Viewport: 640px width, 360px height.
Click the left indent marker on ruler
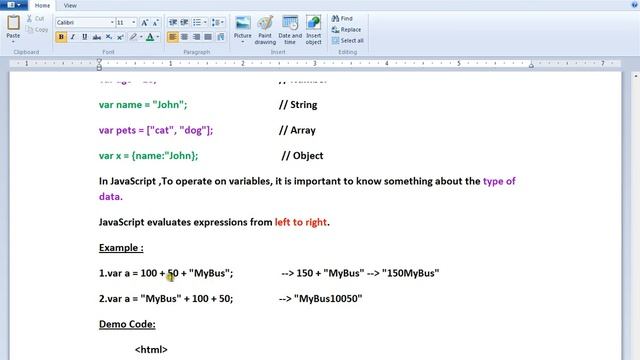(99, 64)
